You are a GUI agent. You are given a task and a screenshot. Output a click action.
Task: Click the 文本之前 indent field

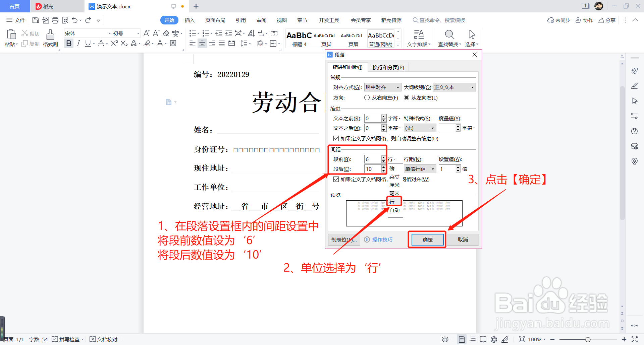[x=373, y=118]
